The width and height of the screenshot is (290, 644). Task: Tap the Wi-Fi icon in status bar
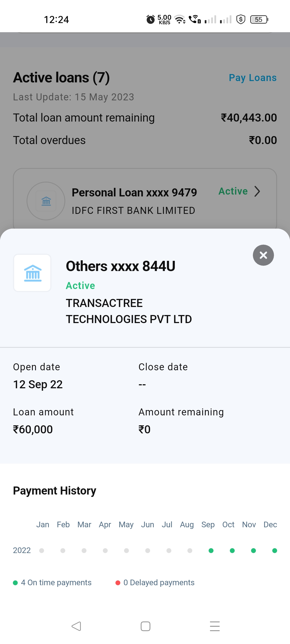click(x=180, y=19)
